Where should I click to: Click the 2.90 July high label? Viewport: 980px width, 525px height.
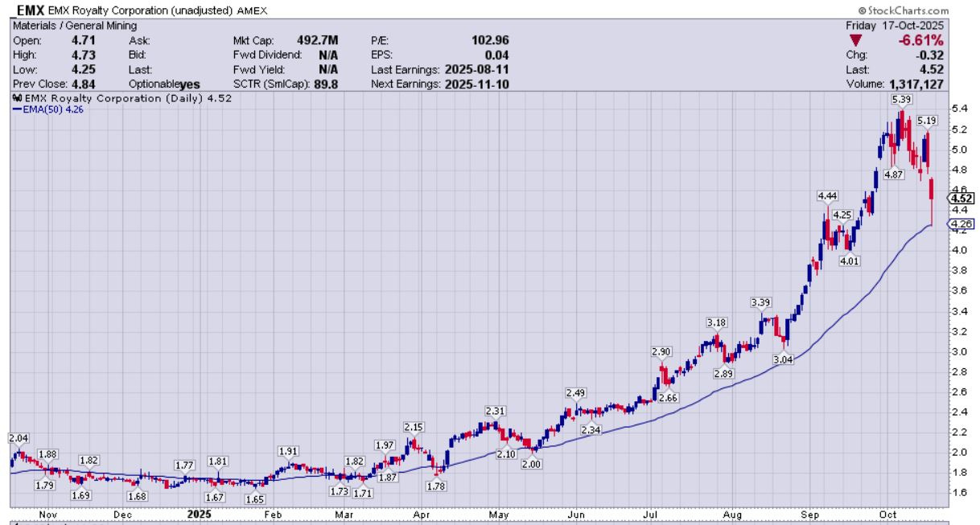point(661,352)
